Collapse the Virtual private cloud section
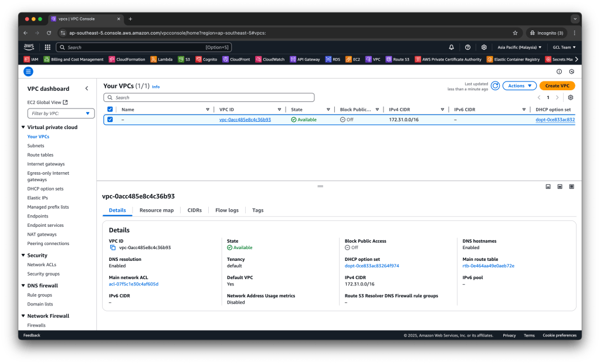The image size is (600, 364). pos(23,127)
